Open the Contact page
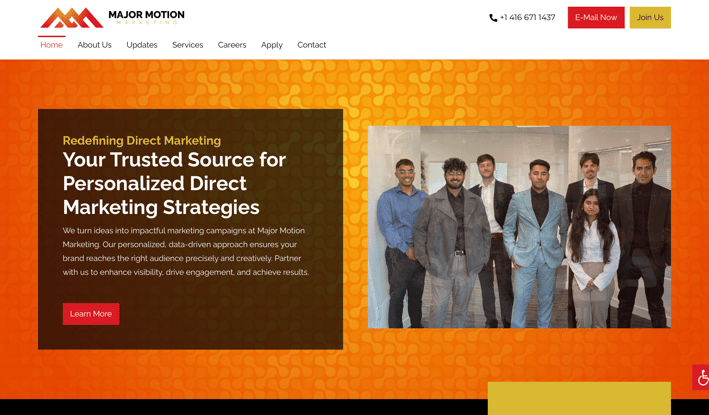Viewport: 709px width, 415px height. coord(312,45)
